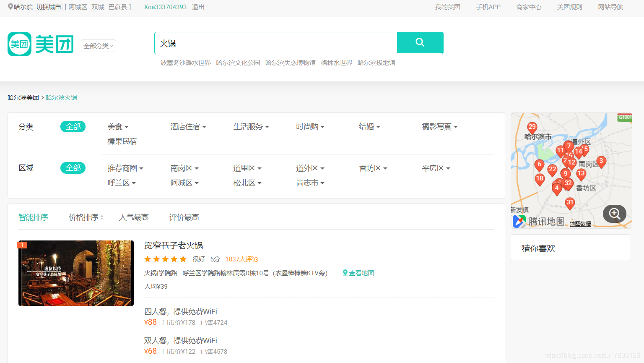Open 美团规则 in top navigation
644x363 pixels.
[569, 7]
